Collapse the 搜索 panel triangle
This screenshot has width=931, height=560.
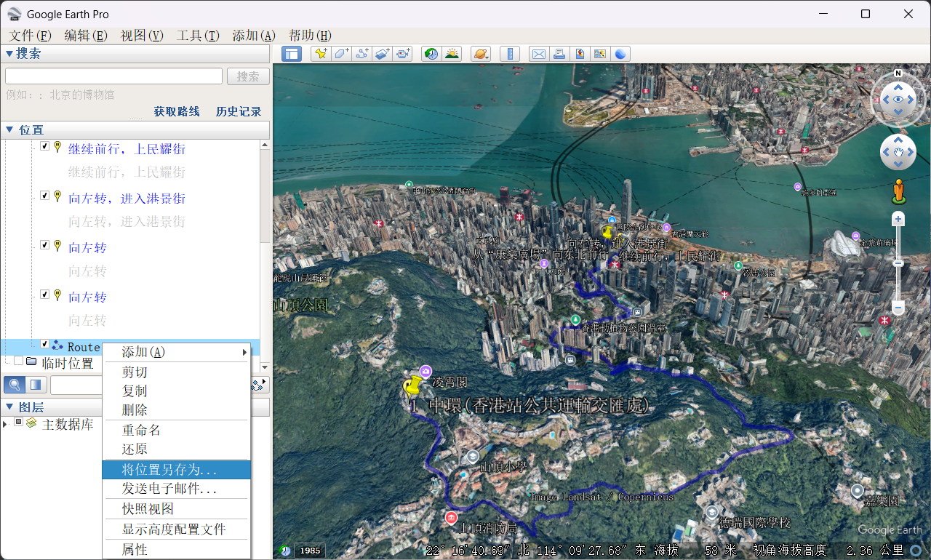9,53
